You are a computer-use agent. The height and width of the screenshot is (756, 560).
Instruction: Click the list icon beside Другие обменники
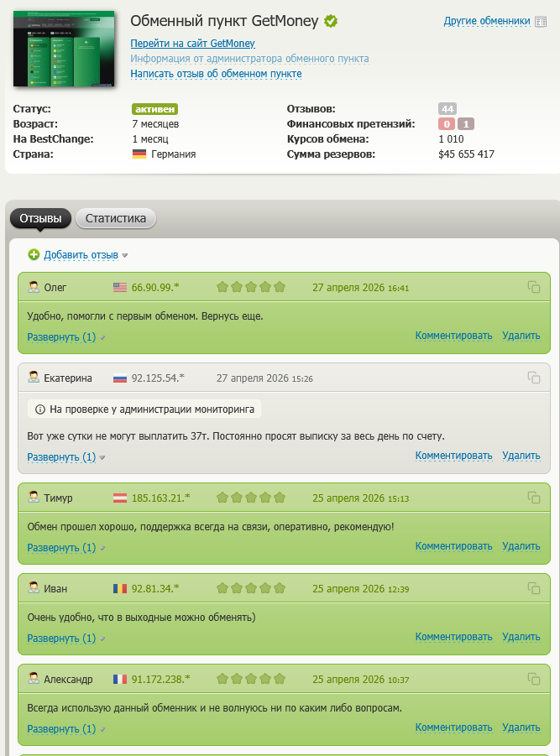541,22
